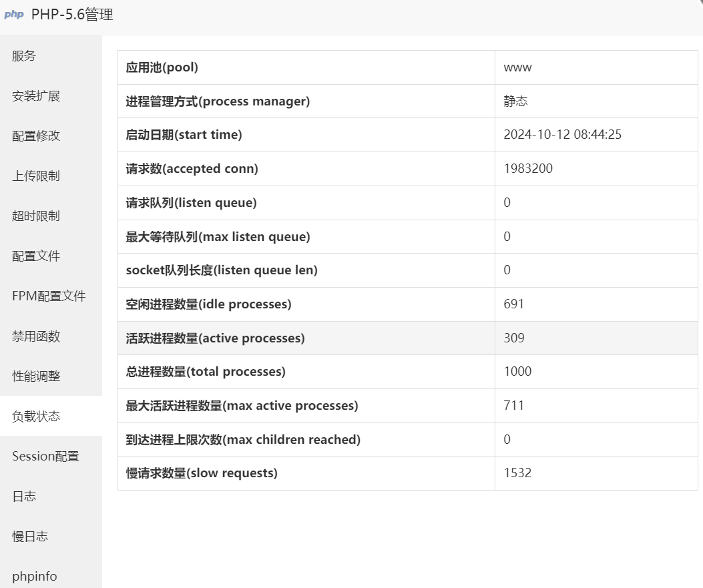Click the 到达进程上限次数(max children reached) label
Screen dimensions: 703x588
click(243, 440)
